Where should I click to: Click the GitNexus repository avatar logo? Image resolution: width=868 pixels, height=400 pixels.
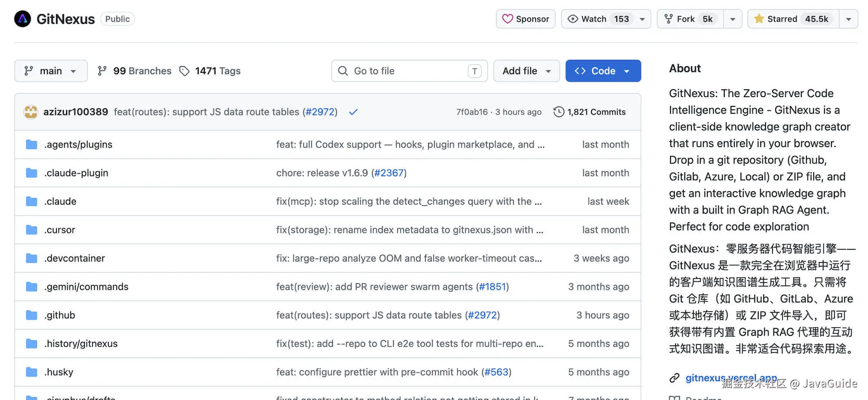(23, 19)
